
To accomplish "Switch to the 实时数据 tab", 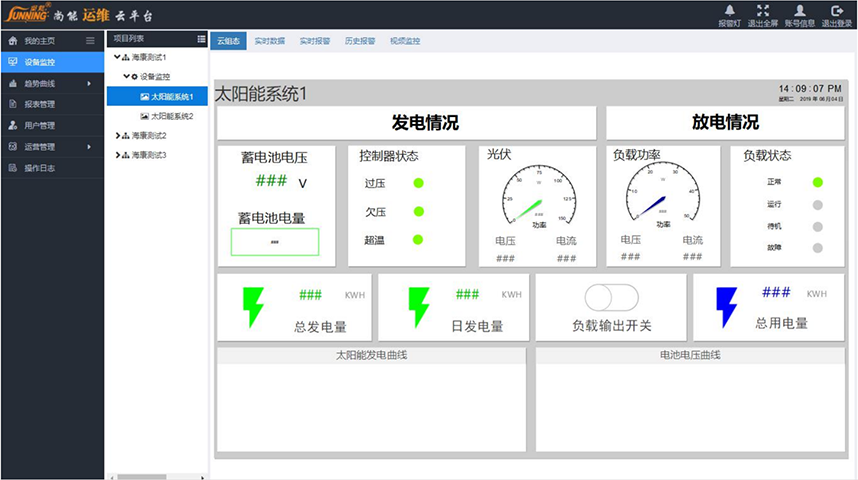I will coord(270,41).
